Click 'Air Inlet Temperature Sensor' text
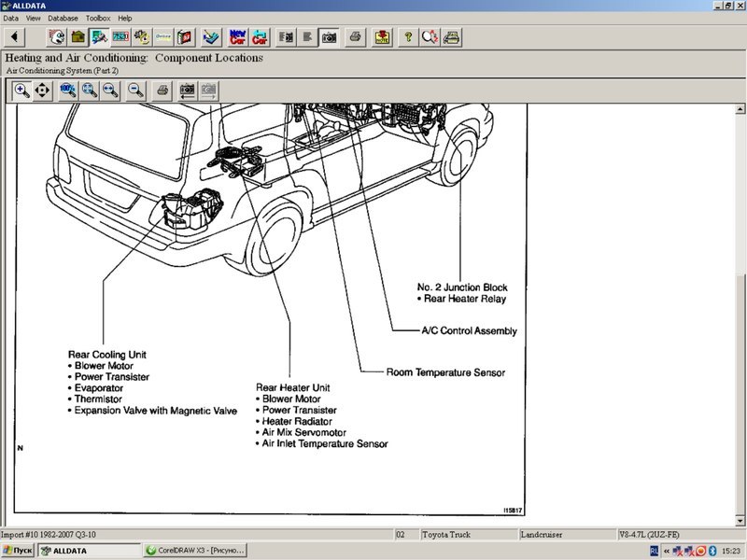Image resolution: width=747 pixels, height=560 pixels. pyautogui.click(x=325, y=444)
